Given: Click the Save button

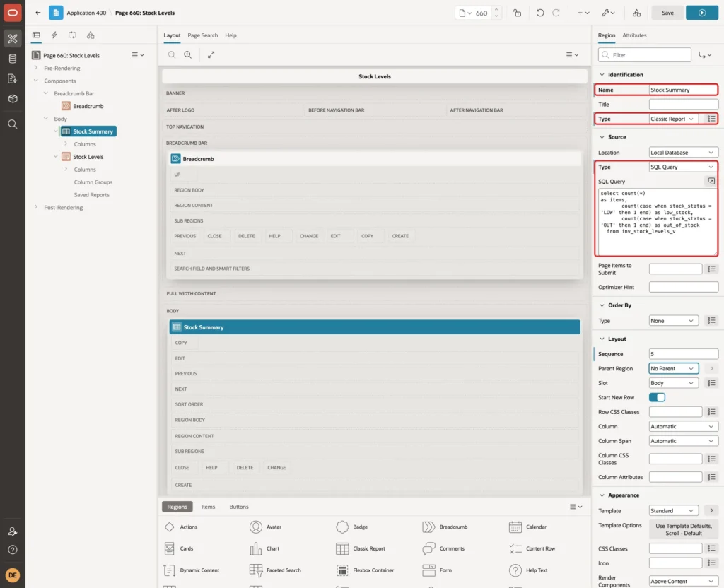Looking at the screenshot, I should [x=667, y=13].
